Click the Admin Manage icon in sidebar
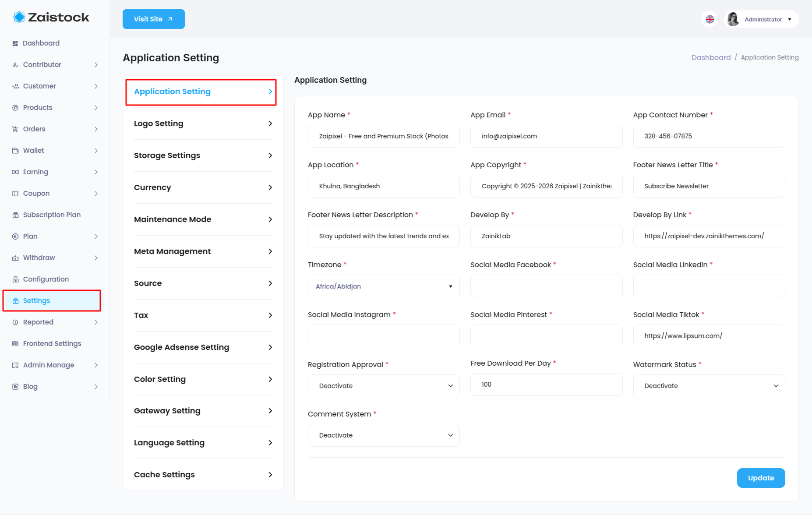 [15, 365]
